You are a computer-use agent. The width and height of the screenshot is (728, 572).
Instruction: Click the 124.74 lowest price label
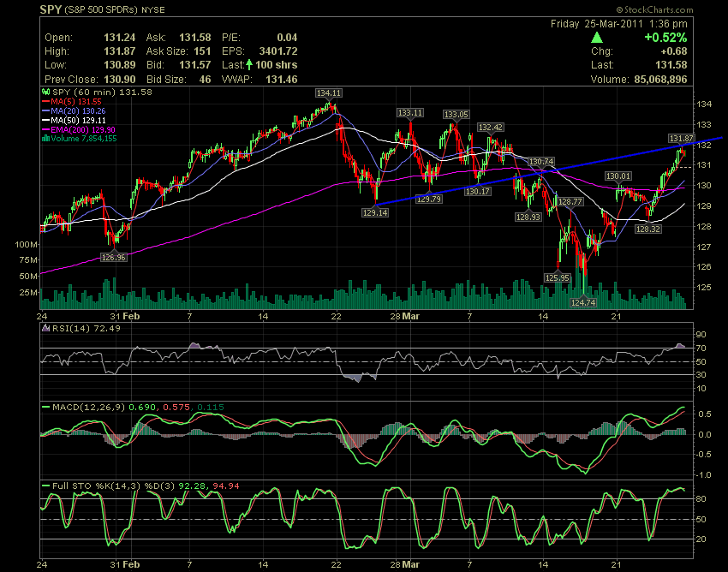point(583,302)
